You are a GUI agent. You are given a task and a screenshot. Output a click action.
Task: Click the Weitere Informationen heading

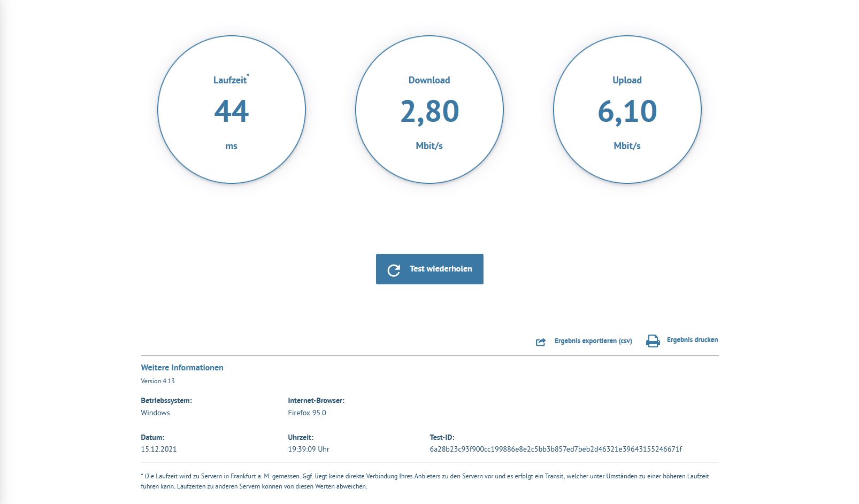tap(182, 368)
